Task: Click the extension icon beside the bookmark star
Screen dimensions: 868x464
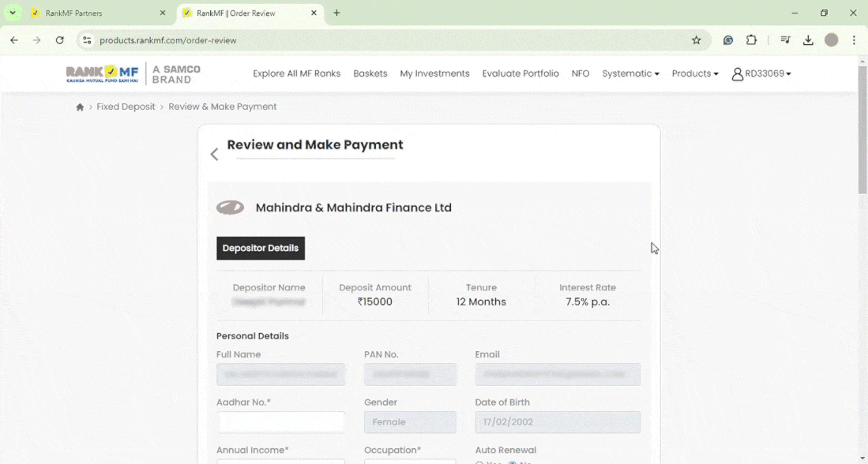Action: click(x=728, y=40)
